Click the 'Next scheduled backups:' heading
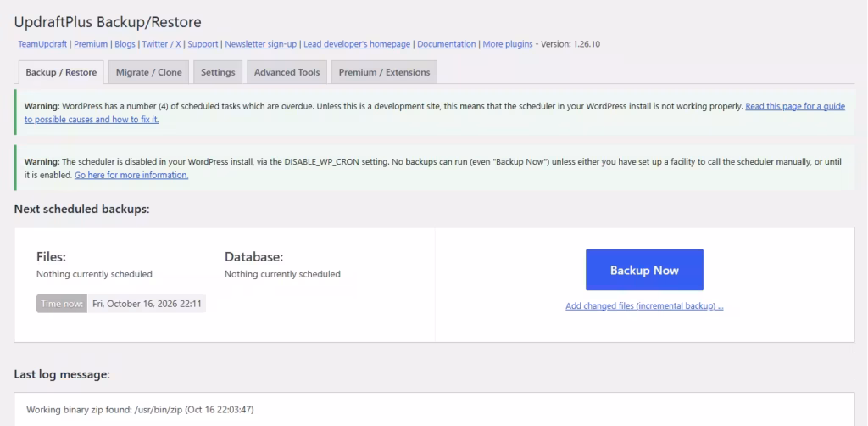Image resolution: width=868 pixels, height=426 pixels. [81, 209]
